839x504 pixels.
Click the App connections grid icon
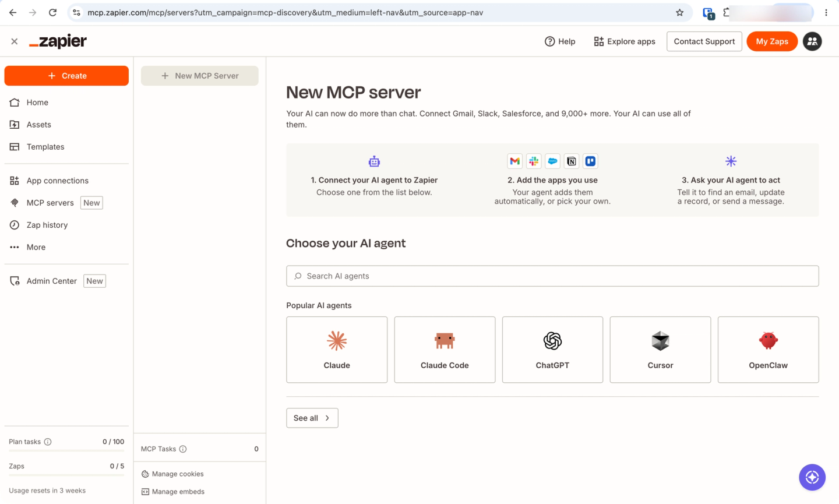click(15, 181)
